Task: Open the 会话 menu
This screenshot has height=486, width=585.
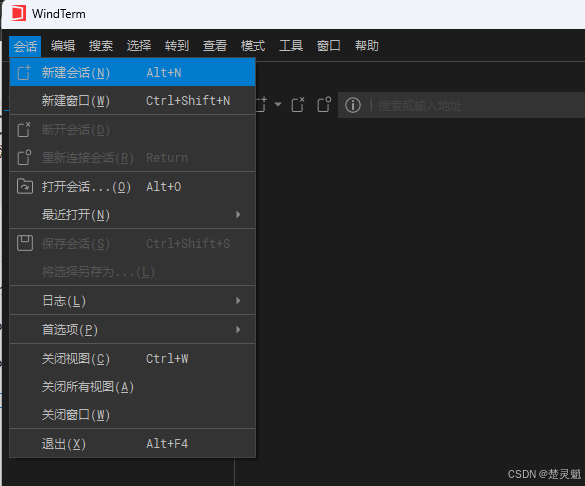Action: click(25, 46)
